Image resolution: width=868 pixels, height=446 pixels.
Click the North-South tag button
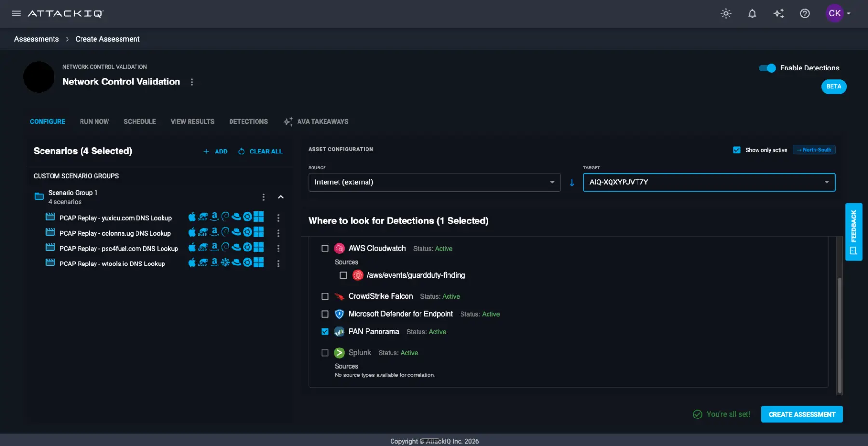click(x=814, y=150)
